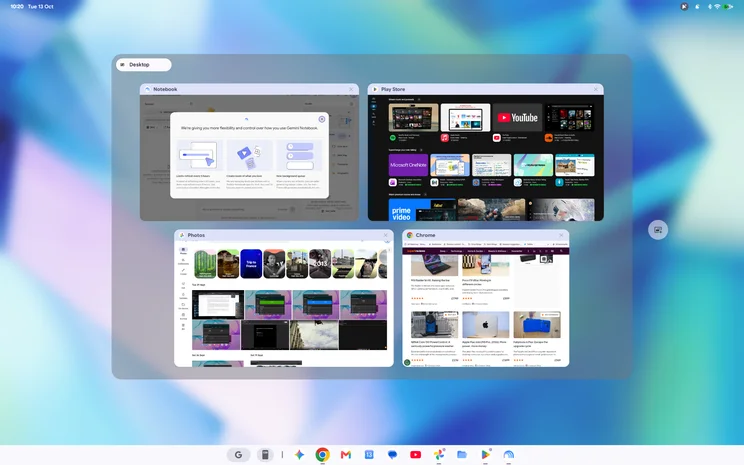Open Gmail from the taskbar

[346, 455]
